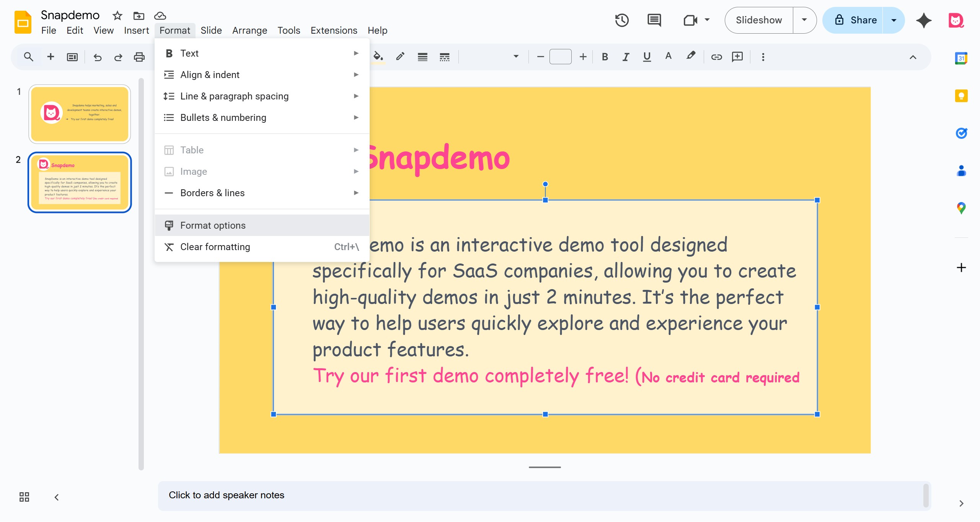Open the Extensions menu

coord(334,30)
